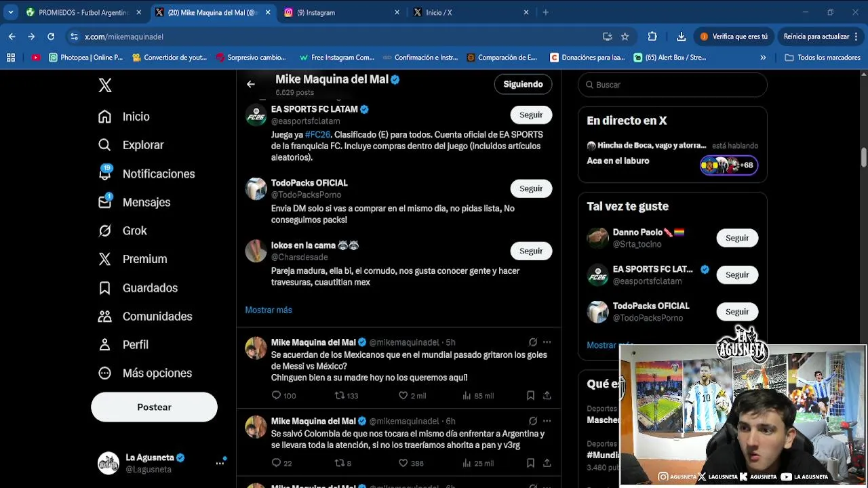Click the address bar URL

point(124,37)
